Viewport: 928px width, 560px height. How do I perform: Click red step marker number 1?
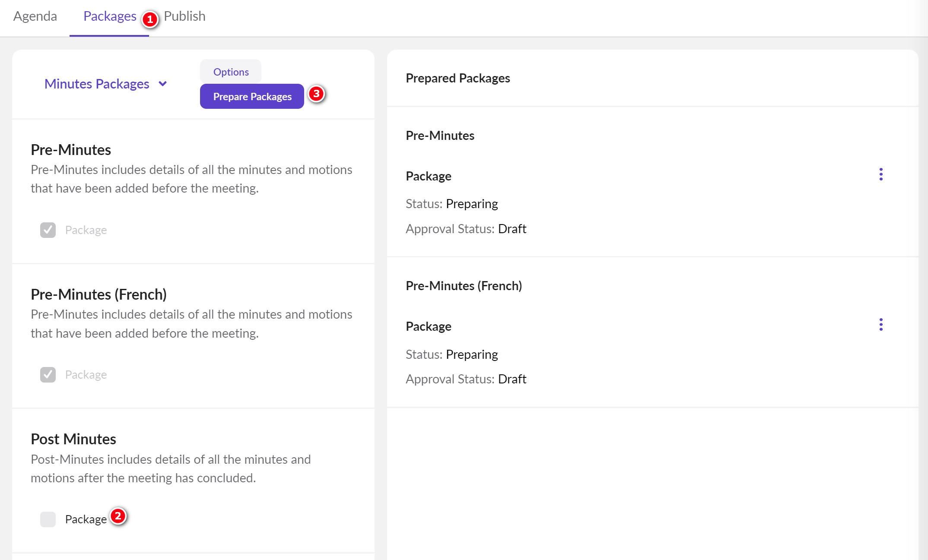pos(150,19)
